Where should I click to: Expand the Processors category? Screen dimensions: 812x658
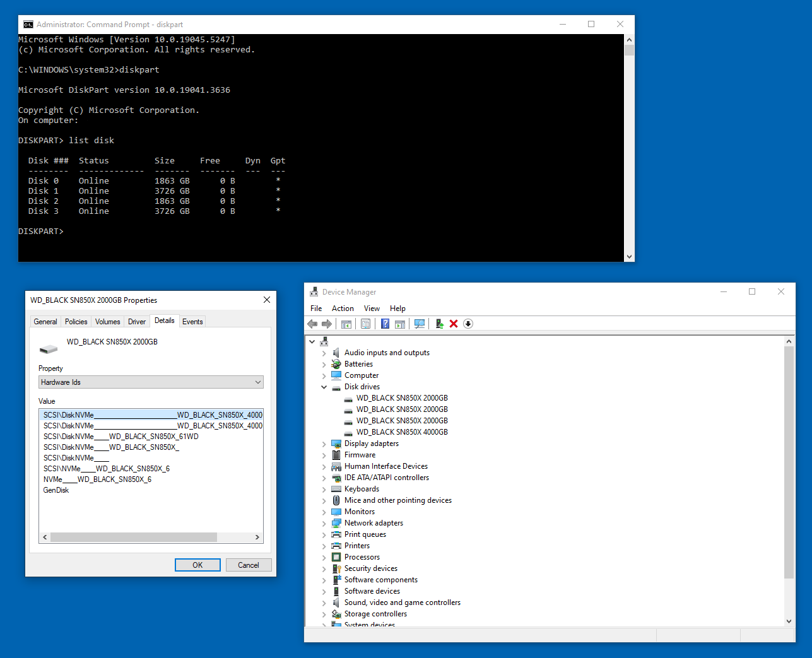(324, 557)
